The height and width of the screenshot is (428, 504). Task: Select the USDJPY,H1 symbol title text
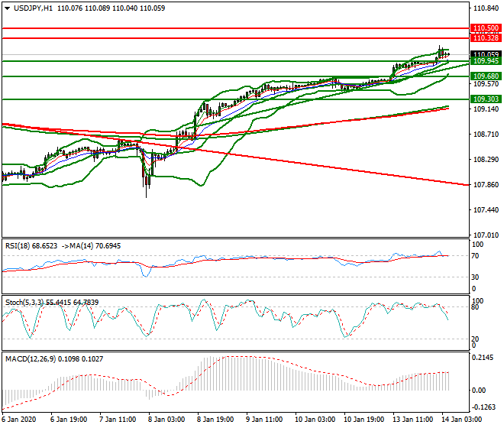tap(33, 8)
